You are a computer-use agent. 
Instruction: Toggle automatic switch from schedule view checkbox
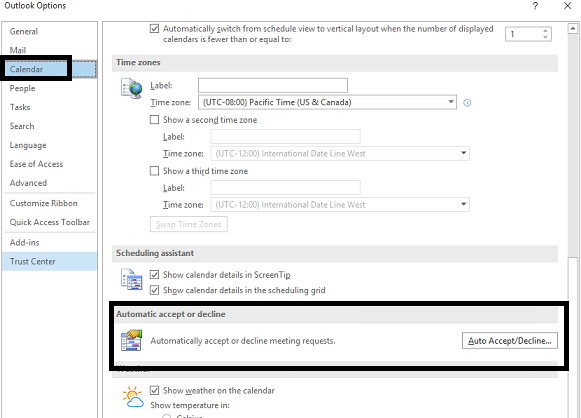coord(155,29)
